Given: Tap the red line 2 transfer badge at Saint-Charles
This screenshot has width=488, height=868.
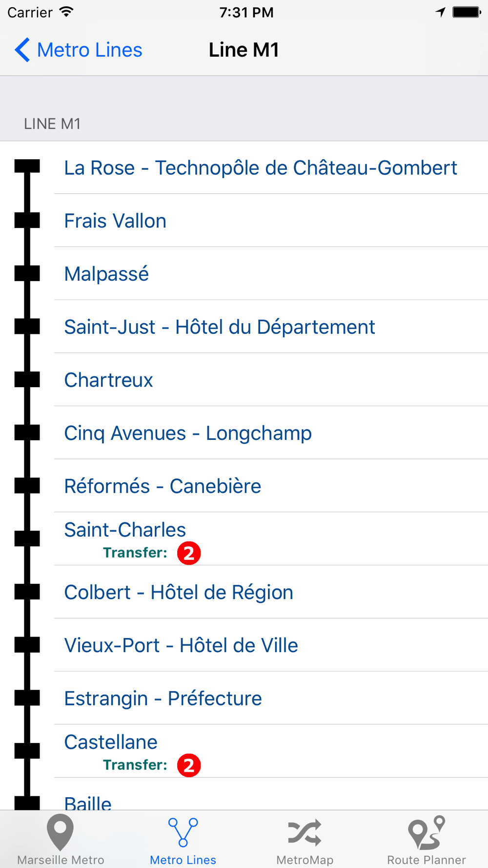Looking at the screenshot, I should click(189, 553).
